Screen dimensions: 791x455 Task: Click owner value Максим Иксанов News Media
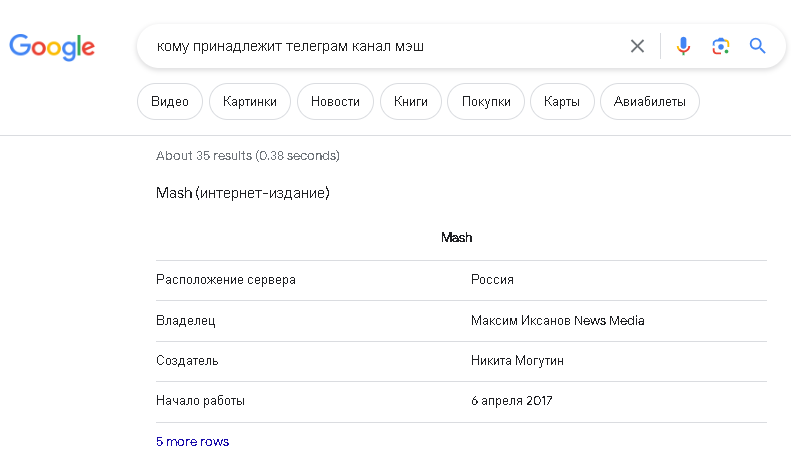pyautogui.click(x=557, y=320)
